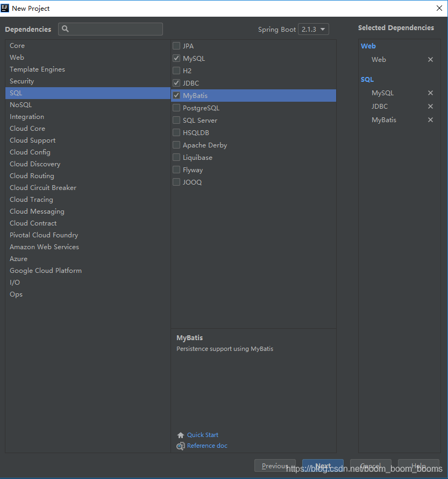Image resolution: width=448 pixels, height=479 pixels.
Task: Click the search magnifier icon
Action: click(x=65, y=29)
